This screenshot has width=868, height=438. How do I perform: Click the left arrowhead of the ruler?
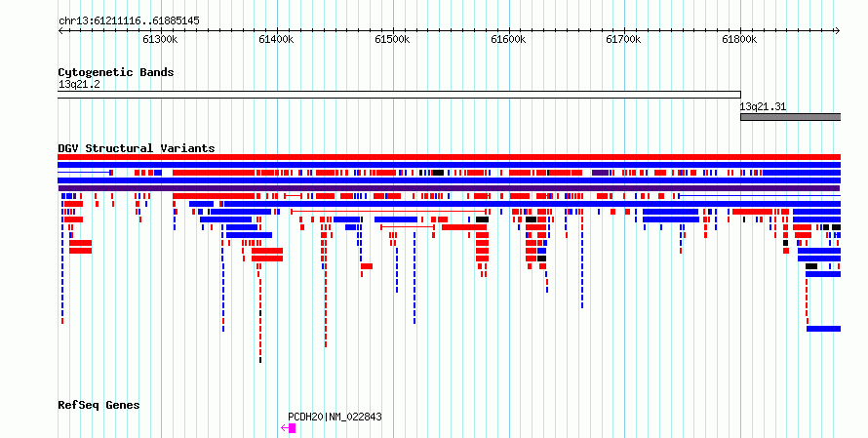(x=60, y=31)
